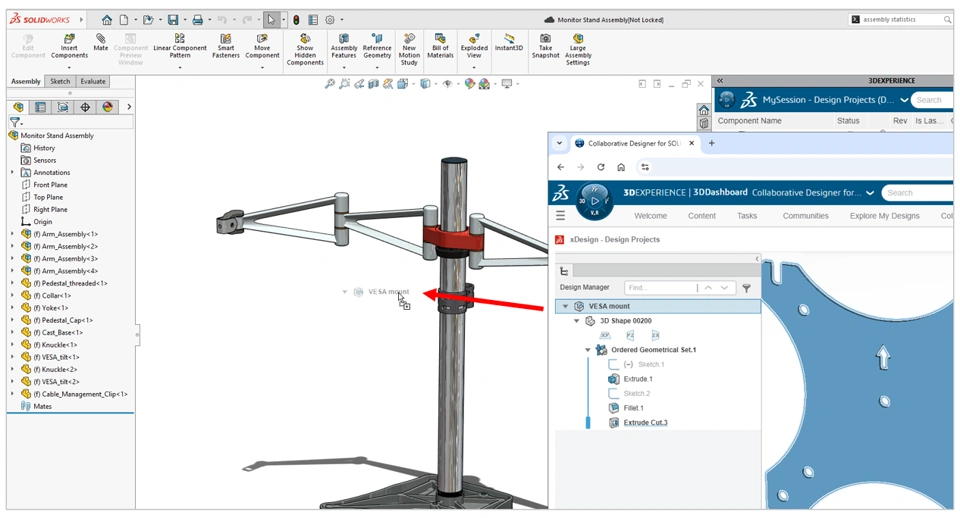The height and width of the screenshot is (518, 960).
Task: Click the 3DDashboard Search field
Action: point(918,193)
